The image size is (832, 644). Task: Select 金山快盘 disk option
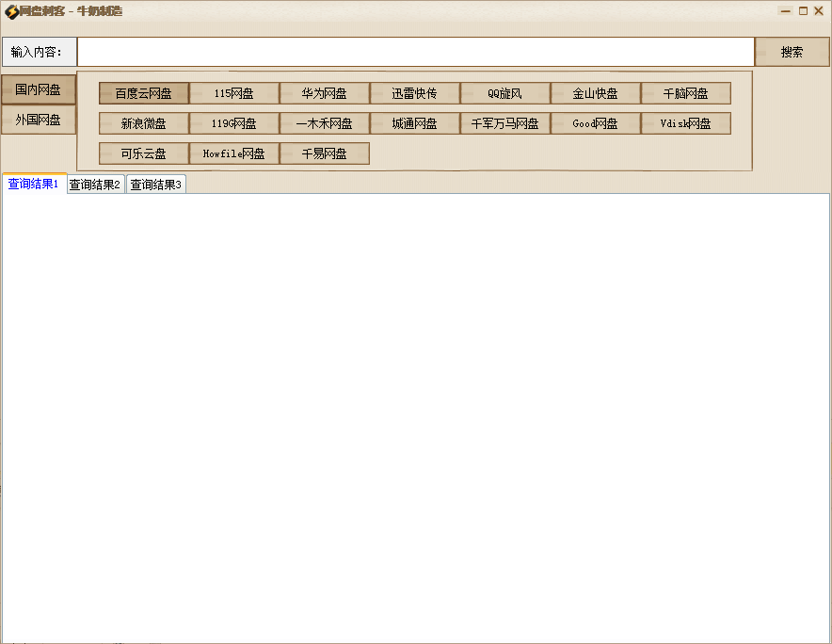[x=596, y=93]
